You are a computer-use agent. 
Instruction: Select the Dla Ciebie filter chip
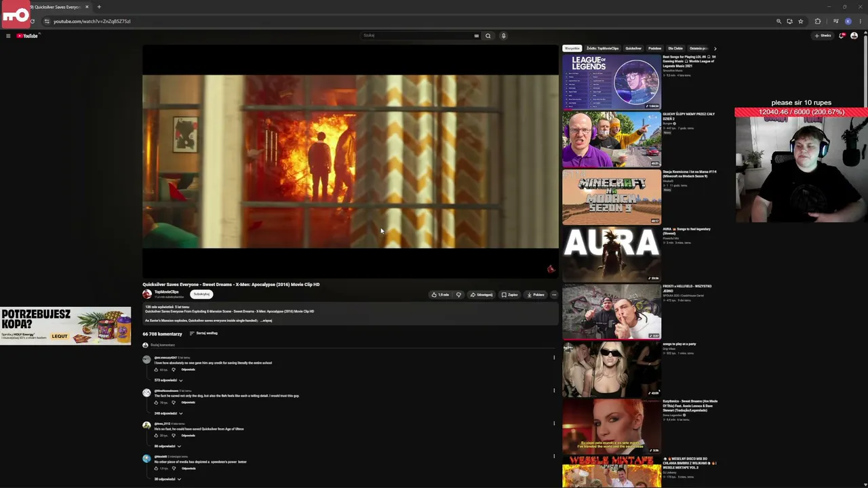pyautogui.click(x=675, y=49)
